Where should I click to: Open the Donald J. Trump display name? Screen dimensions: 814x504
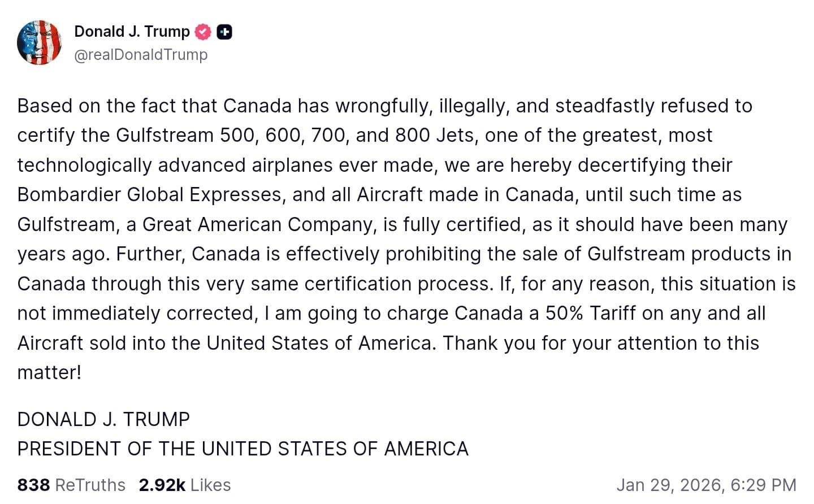pos(132,32)
